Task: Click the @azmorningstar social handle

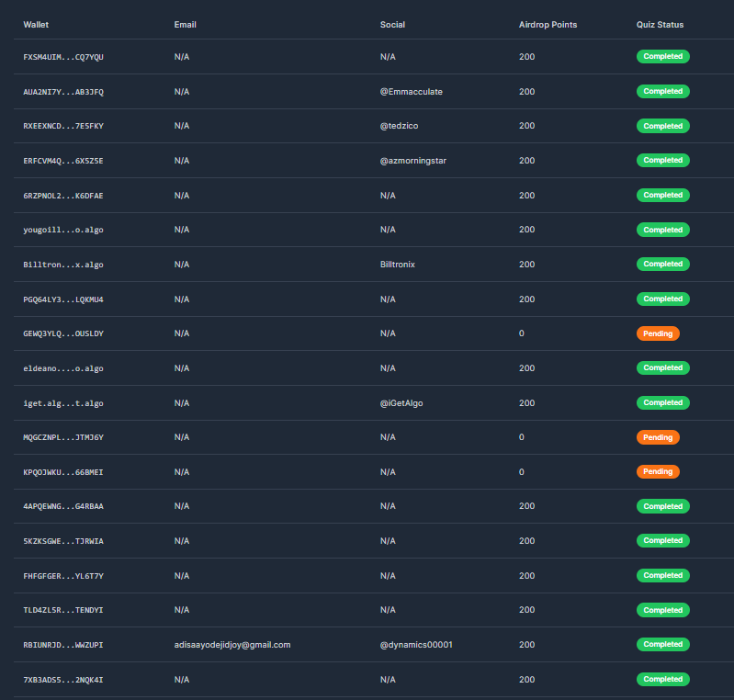Action: [412, 161]
